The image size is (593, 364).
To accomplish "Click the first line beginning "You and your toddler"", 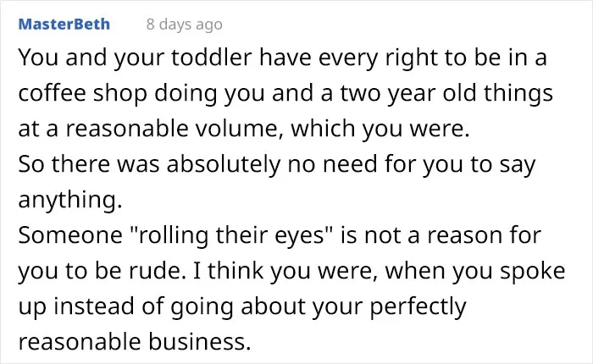I will [282, 58].
